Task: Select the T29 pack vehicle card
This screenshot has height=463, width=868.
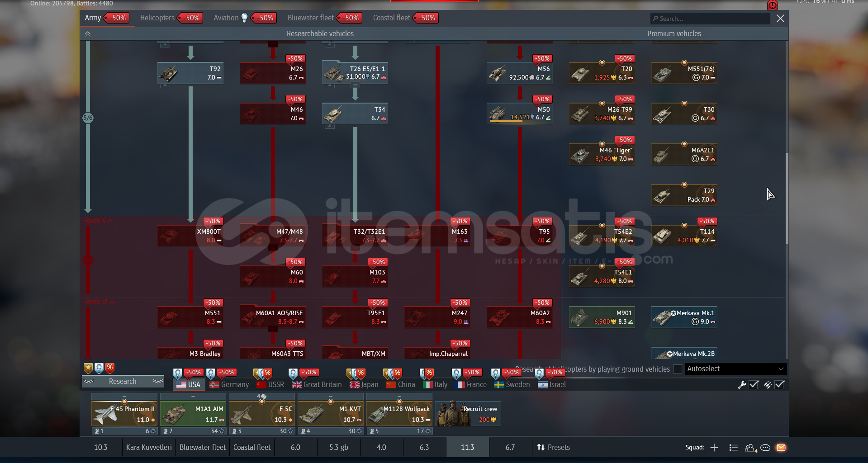Action: click(684, 195)
